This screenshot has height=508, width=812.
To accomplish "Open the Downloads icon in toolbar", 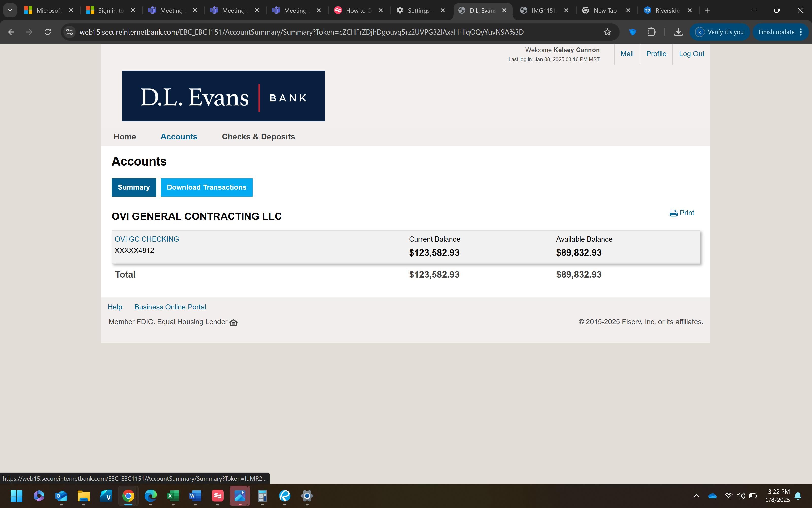I will (678, 32).
